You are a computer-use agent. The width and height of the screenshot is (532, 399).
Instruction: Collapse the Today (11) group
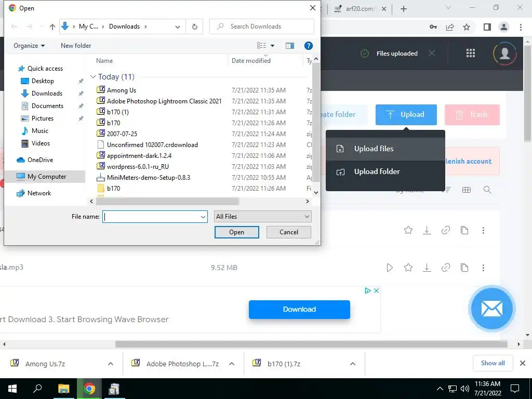[93, 77]
